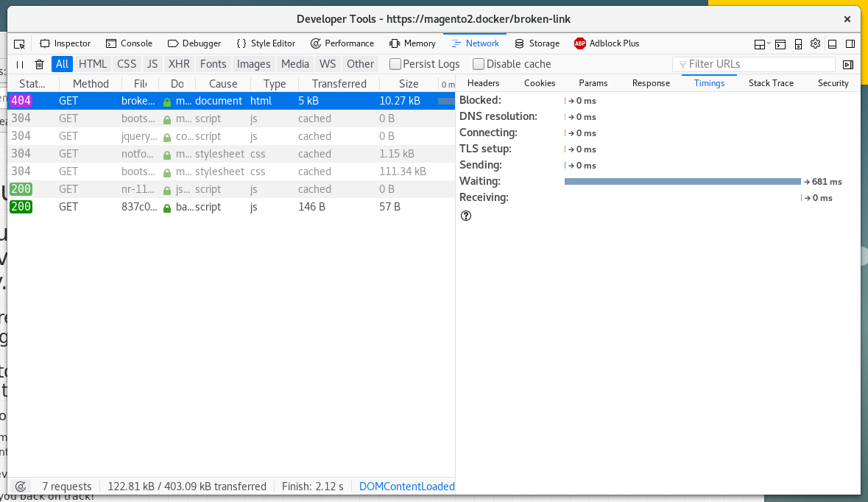Switch to the Inspector panel

click(66, 43)
